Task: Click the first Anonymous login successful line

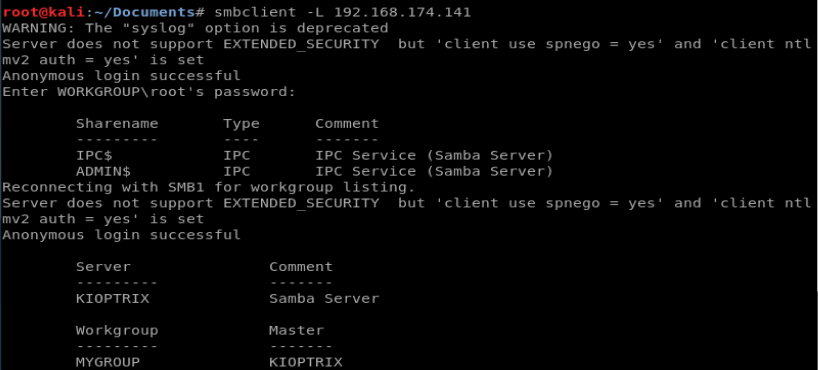Action: coord(122,76)
